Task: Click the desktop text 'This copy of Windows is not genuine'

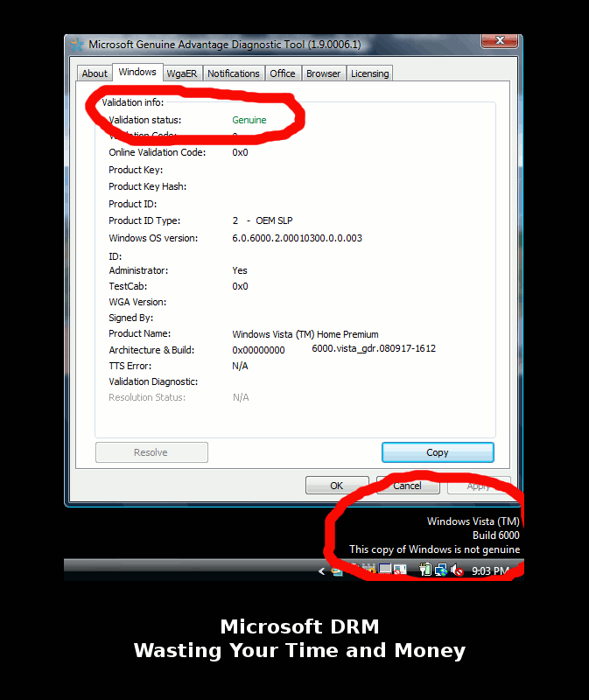Action: pos(434,549)
